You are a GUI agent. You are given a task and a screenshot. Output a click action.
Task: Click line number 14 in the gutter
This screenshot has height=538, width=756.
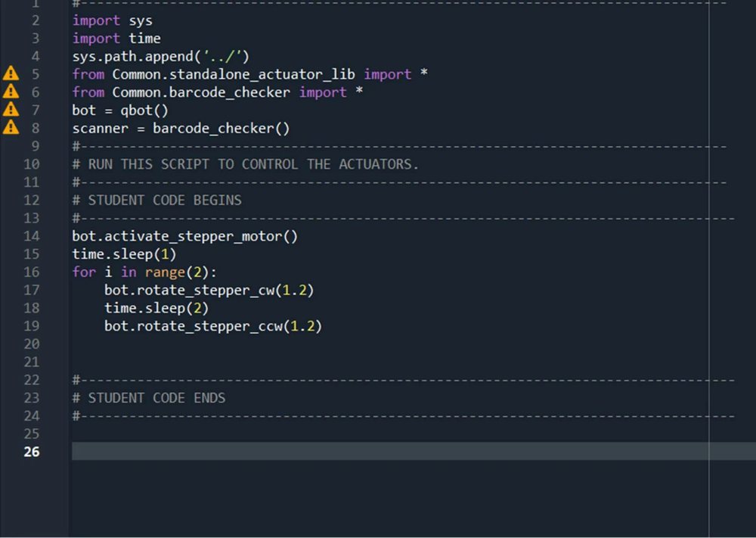31,236
